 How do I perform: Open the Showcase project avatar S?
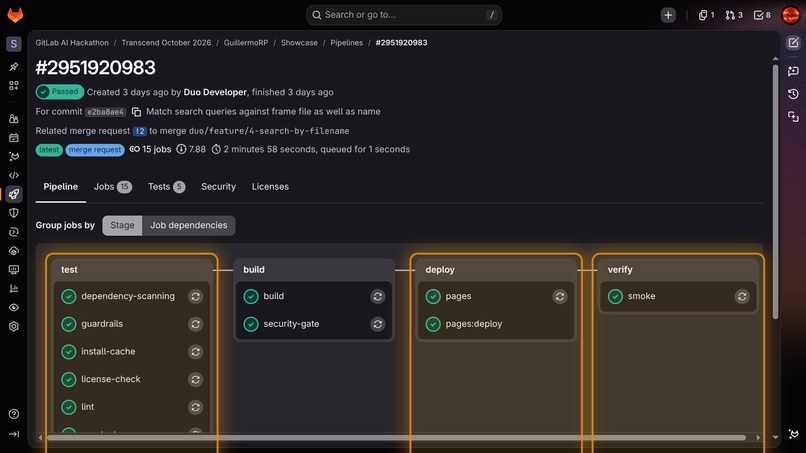pos(14,44)
